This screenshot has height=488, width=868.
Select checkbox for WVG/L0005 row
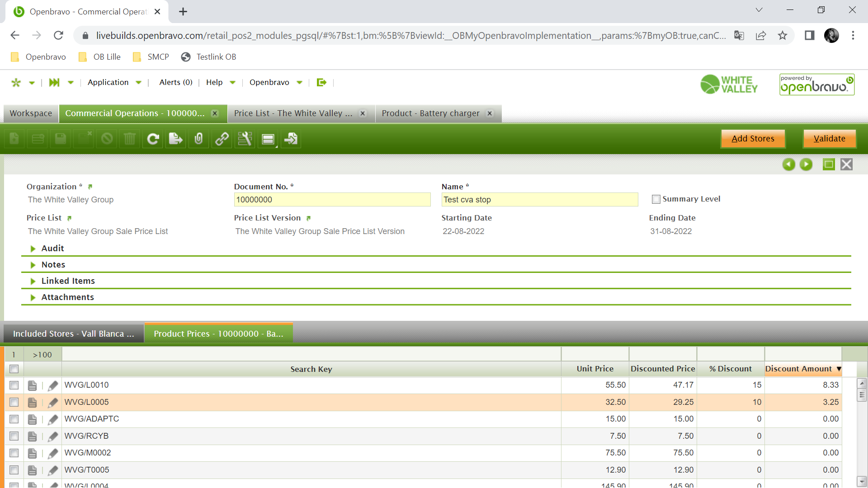(14, 402)
